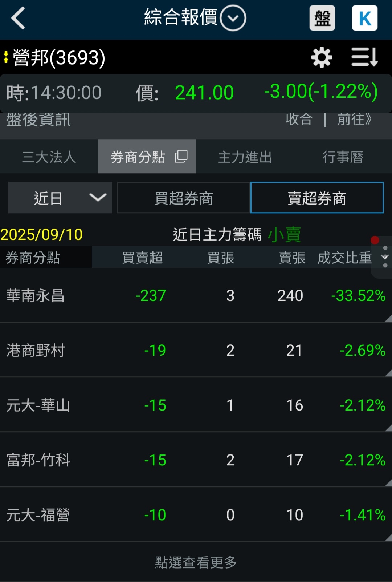
Task: Open the sort list icon
Action: [365, 57]
